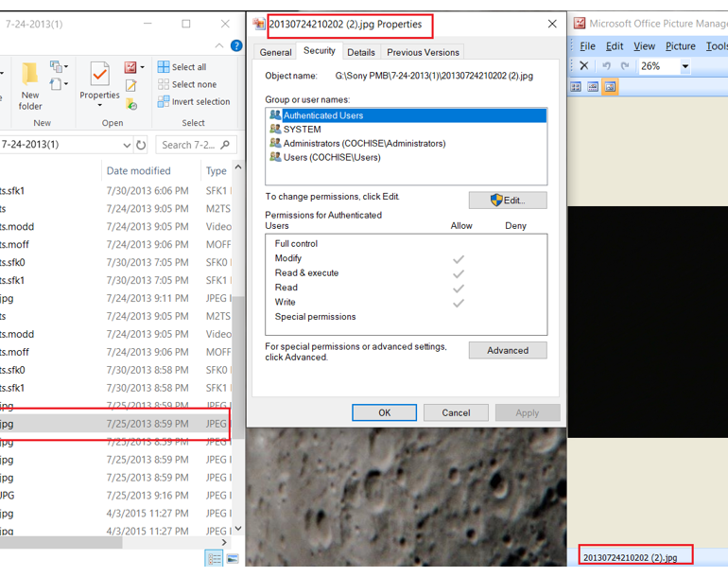Click the Advanced permissions button
The image size is (728, 577).
coord(508,350)
